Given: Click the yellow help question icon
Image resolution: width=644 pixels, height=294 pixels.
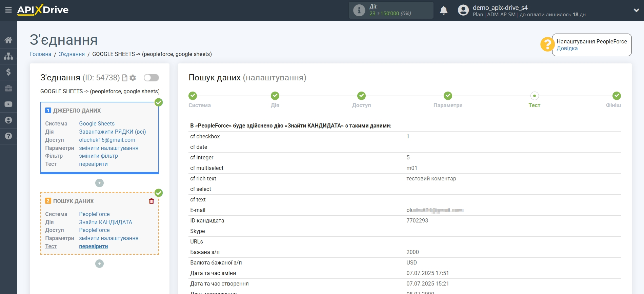Looking at the screenshot, I should (547, 44).
